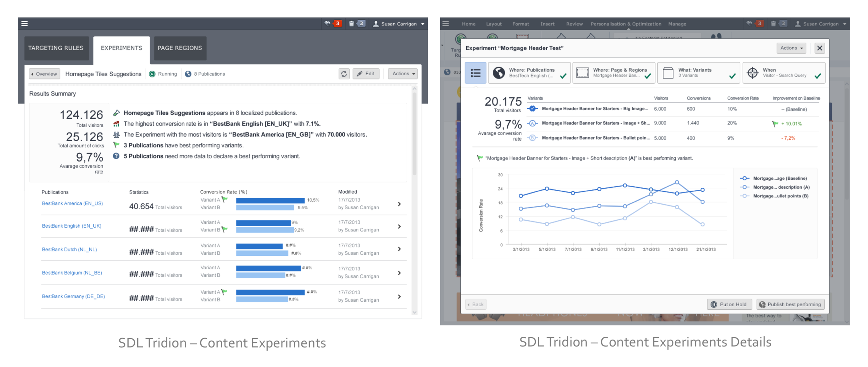Click pencil icon beside Homepage Tiles Suggestions summary

coord(116,113)
